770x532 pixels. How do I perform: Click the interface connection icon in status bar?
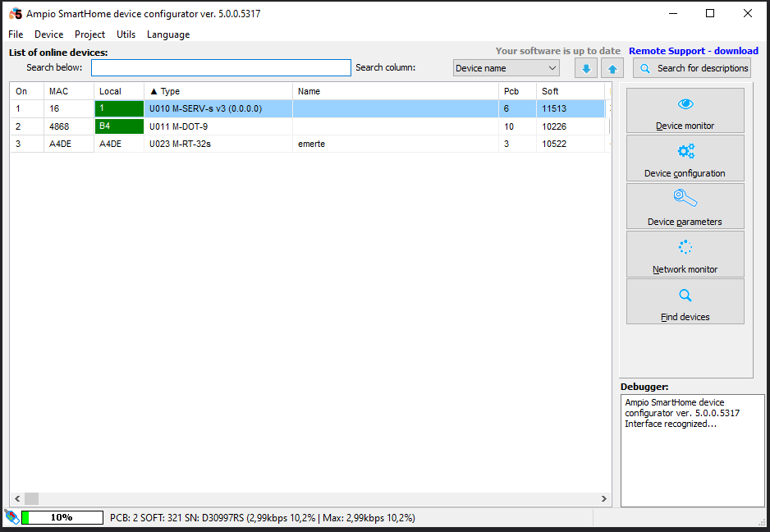[11, 517]
